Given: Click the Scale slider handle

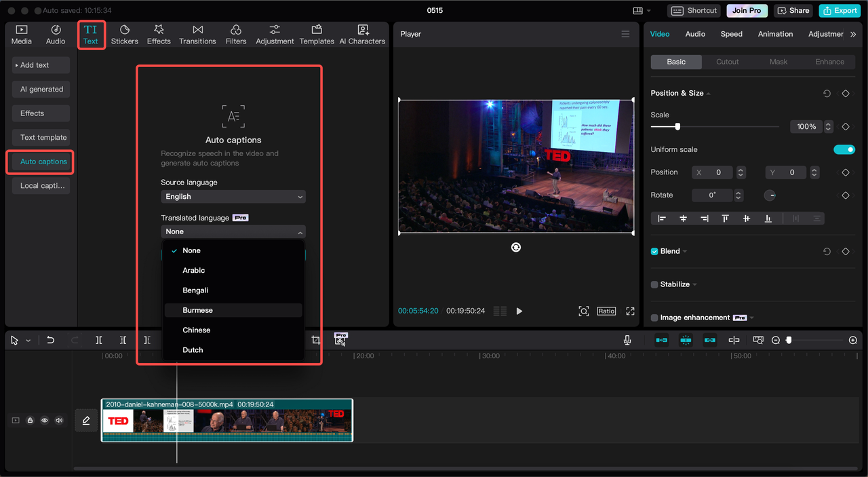Looking at the screenshot, I should click(677, 127).
